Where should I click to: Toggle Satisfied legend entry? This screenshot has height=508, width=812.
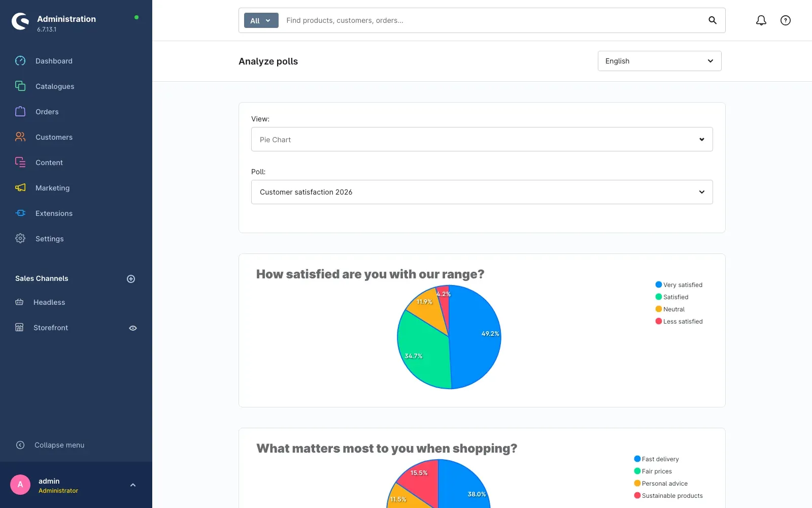point(672,297)
